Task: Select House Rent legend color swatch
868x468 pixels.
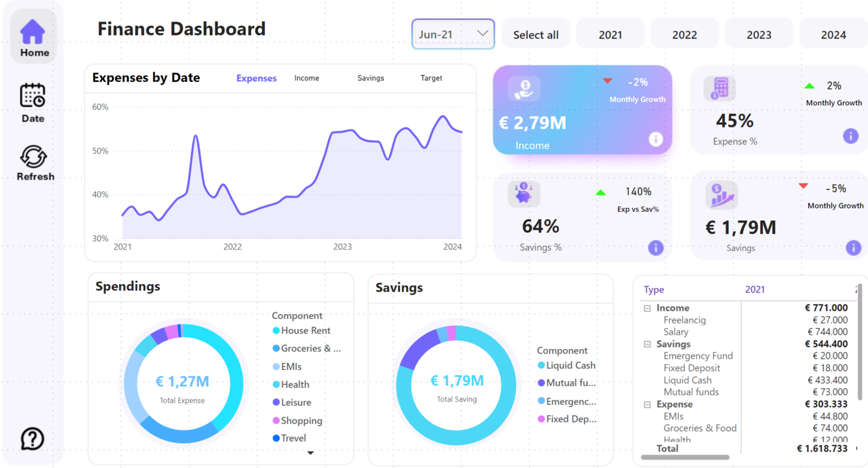Action: (x=276, y=331)
